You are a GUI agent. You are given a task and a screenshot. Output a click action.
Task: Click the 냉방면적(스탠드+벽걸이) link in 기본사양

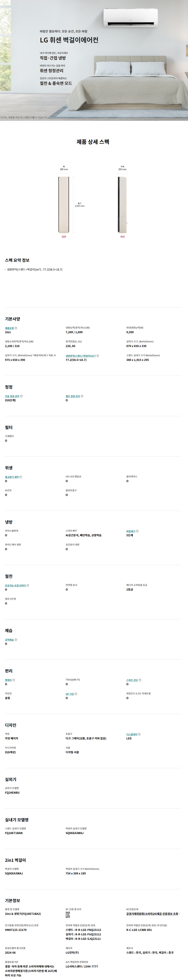pos(80,356)
